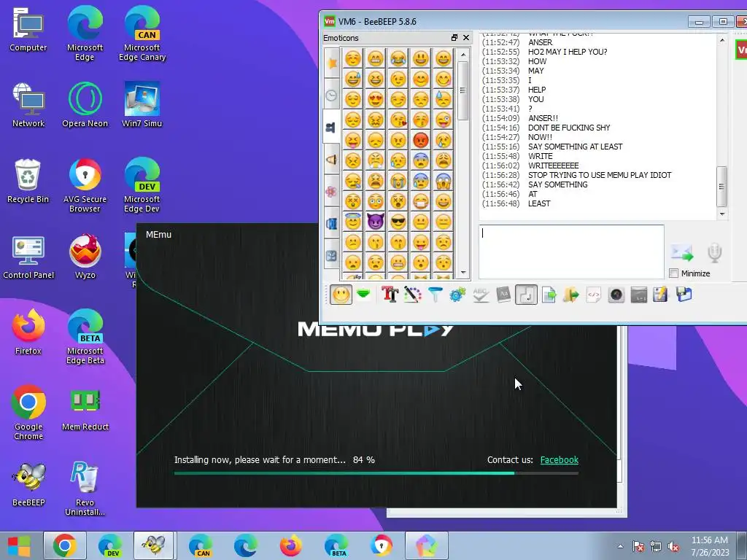The height and width of the screenshot is (560, 747).
Task: Insert the red angry face emoticon
Action: 421,140
